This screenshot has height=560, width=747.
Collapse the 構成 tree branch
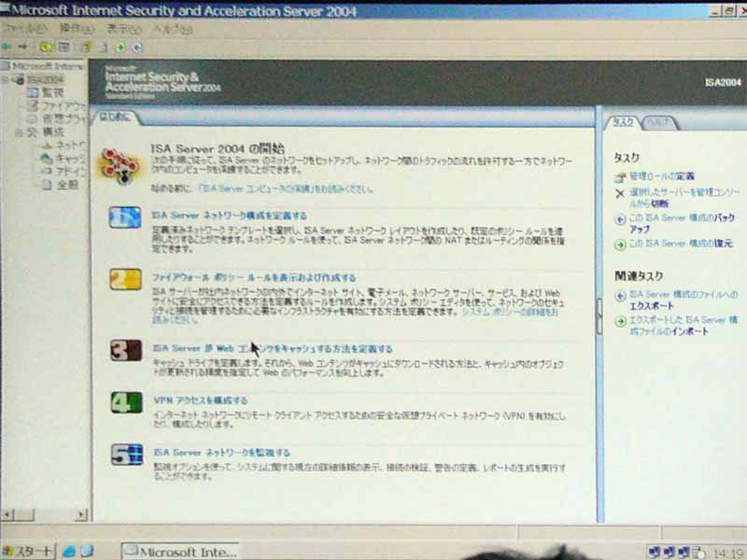click(x=19, y=133)
